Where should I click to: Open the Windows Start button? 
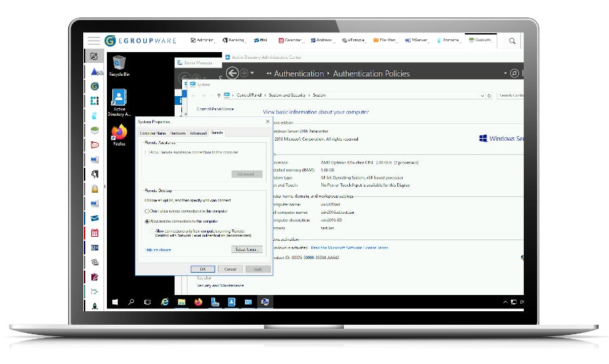point(115,302)
